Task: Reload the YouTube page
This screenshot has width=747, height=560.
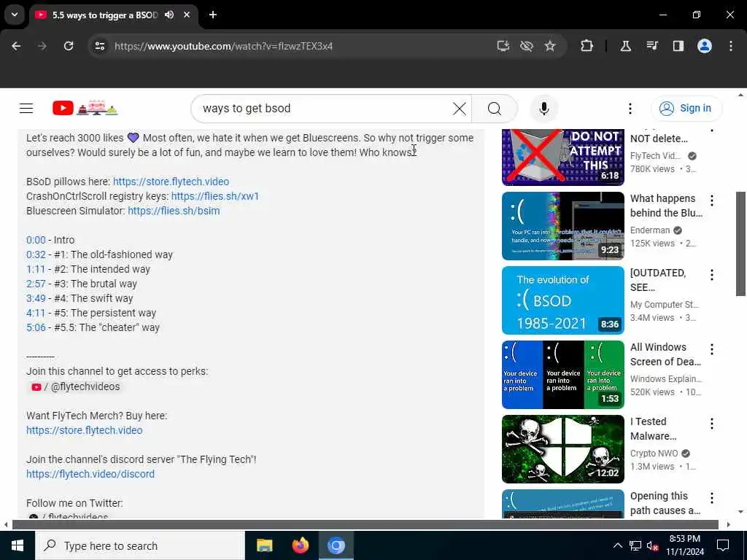Action: [69, 46]
